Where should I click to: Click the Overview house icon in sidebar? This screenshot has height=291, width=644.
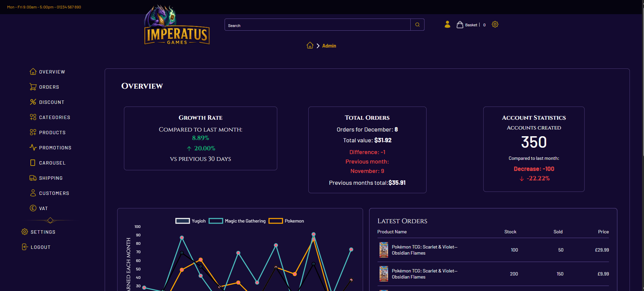pyautogui.click(x=33, y=71)
